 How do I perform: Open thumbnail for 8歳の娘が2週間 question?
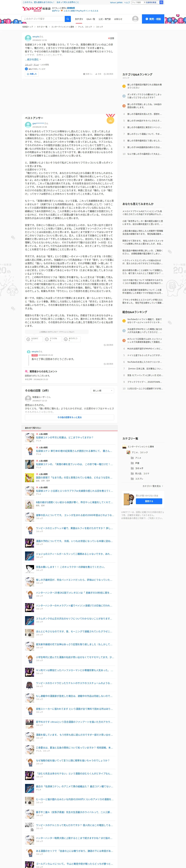pyautogui.click(x=29, y=504)
